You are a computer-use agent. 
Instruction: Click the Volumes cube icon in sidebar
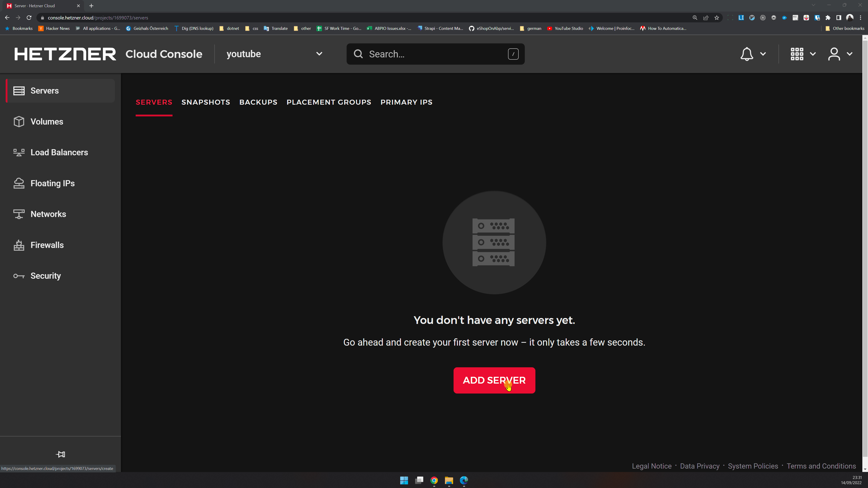click(19, 122)
